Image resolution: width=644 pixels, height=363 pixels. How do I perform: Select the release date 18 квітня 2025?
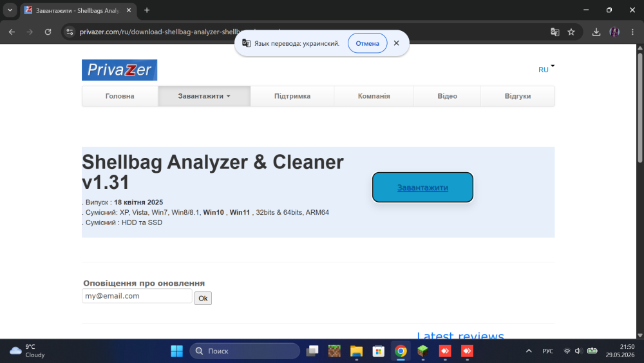point(138,202)
